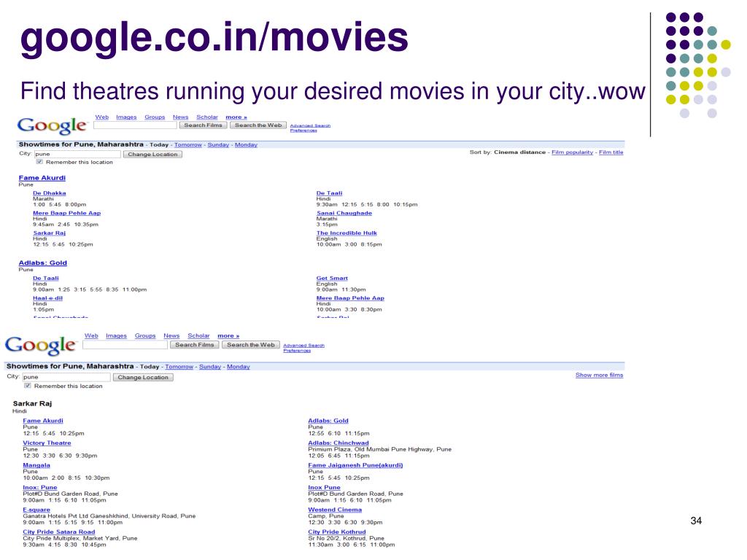Click the search box in the upper Google page

pos(135,125)
